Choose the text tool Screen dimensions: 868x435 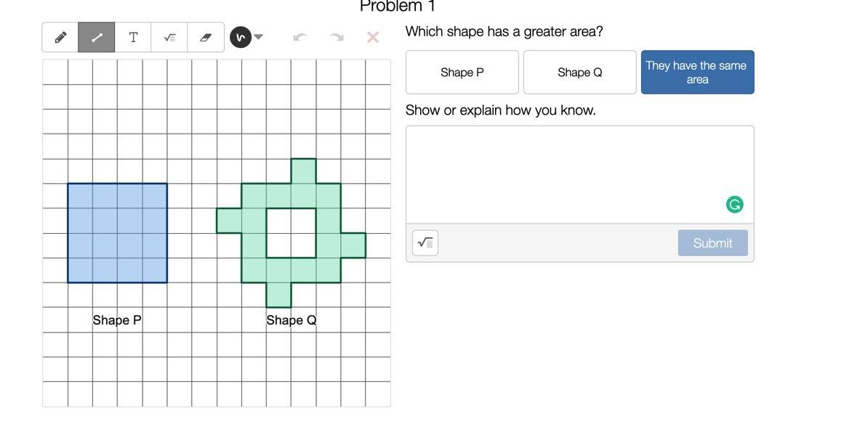133,37
